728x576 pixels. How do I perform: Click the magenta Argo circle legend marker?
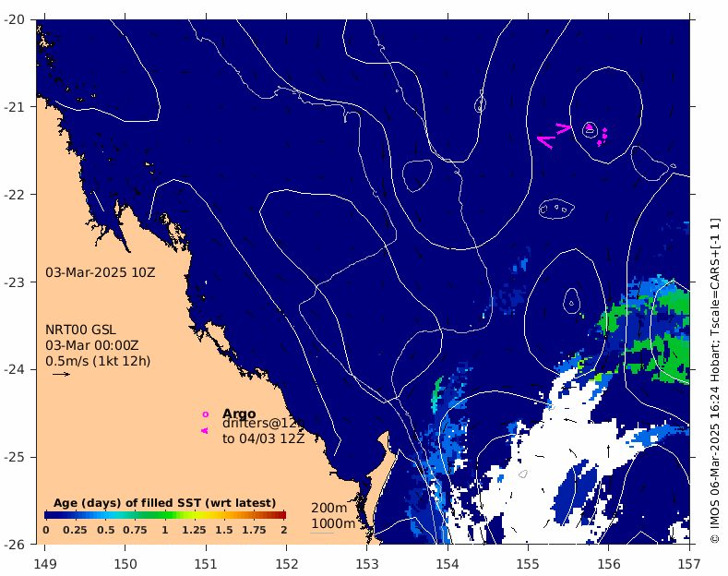[205, 414]
